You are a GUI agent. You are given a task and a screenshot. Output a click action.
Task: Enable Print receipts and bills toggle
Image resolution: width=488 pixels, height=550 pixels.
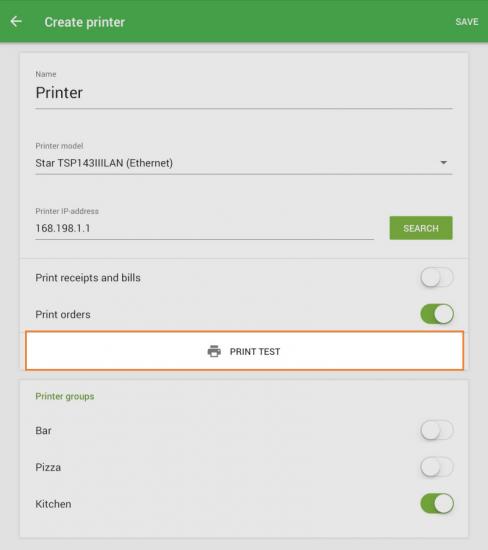point(437,277)
